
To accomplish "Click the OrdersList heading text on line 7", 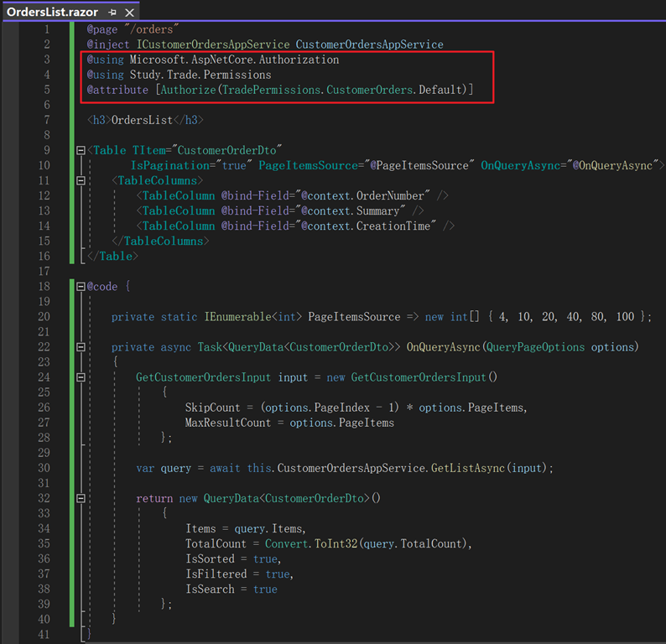I will pos(142,120).
